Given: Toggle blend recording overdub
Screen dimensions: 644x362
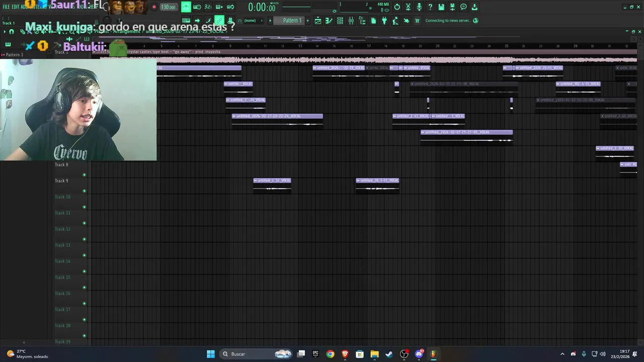Looking at the screenshot, I should (x=219, y=7).
